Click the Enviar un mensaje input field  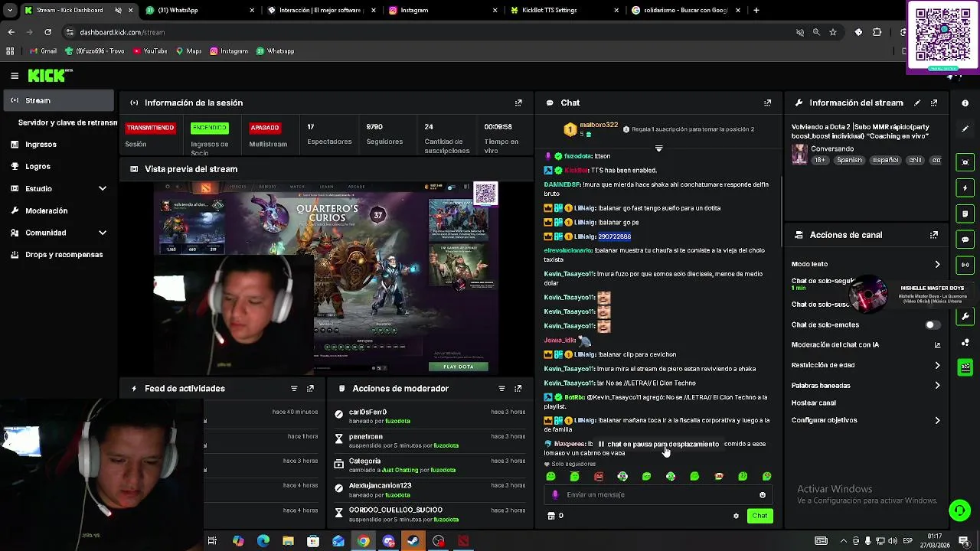pyautogui.click(x=657, y=495)
